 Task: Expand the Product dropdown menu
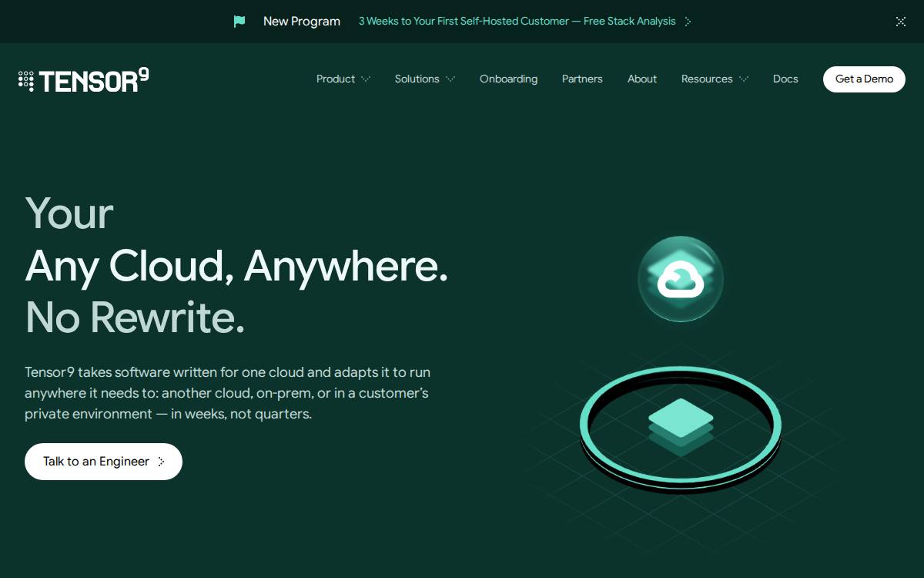tap(343, 79)
